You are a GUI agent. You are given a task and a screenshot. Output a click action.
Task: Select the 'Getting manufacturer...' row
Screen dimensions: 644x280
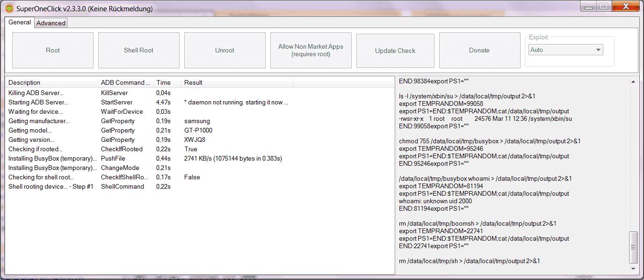[x=200, y=121]
